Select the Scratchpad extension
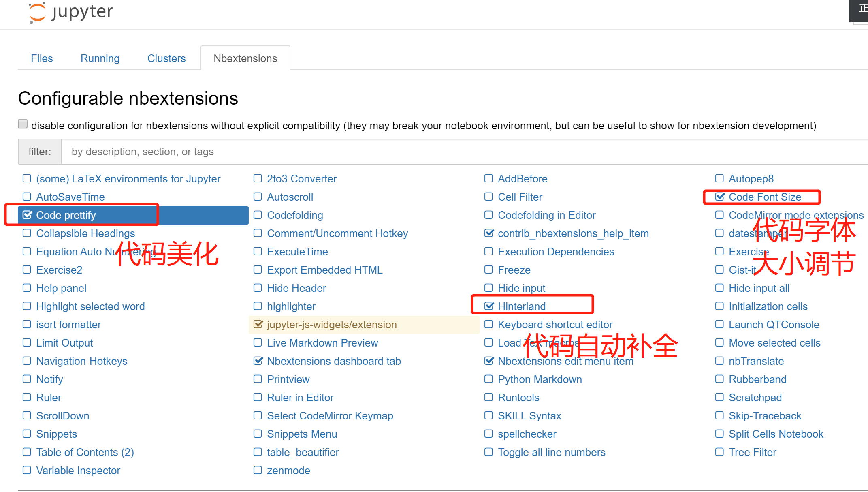868x492 pixels. (x=755, y=398)
